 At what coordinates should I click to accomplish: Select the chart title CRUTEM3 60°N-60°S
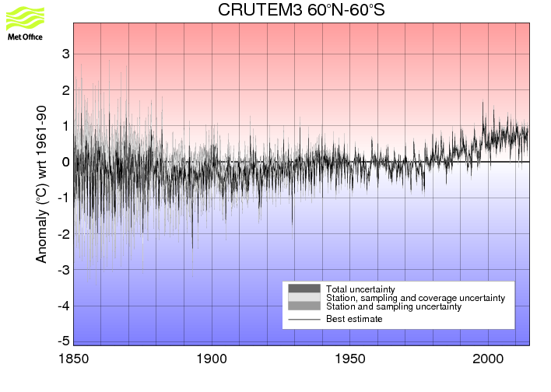[301, 10]
